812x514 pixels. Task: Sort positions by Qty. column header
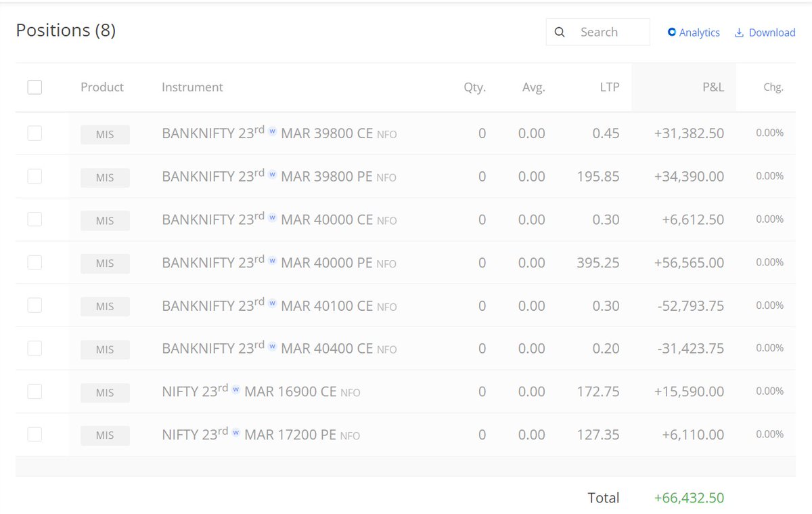click(x=474, y=87)
